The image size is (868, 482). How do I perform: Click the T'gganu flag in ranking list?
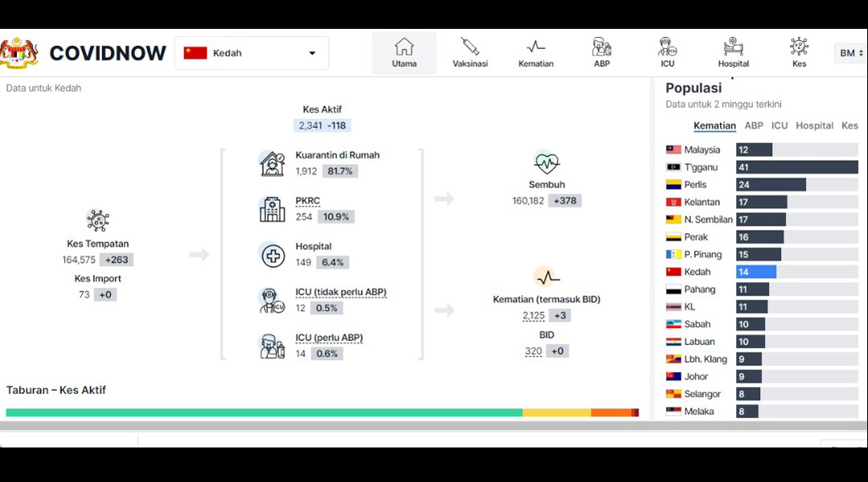coord(674,167)
